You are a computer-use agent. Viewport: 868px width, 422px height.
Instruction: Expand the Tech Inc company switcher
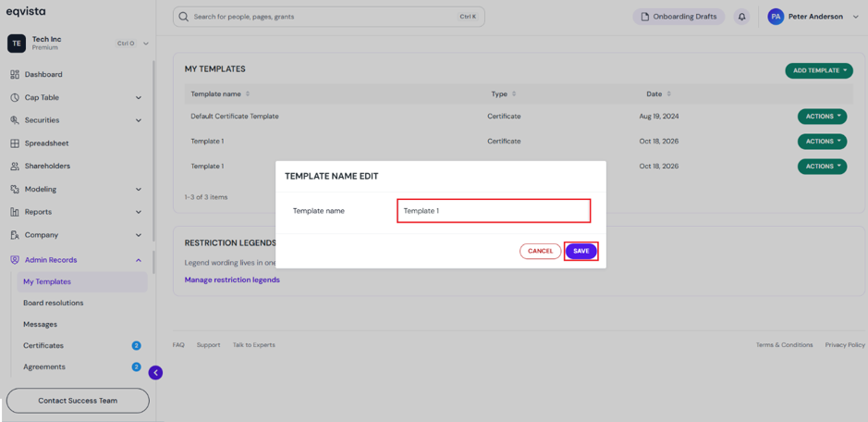click(146, 43)
